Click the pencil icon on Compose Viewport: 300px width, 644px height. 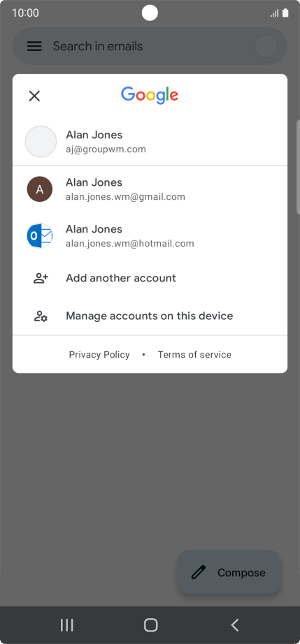[199, 572]
